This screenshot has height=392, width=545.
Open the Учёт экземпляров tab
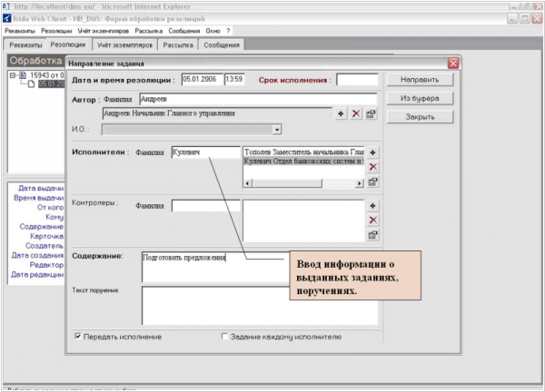coord(124,44)
